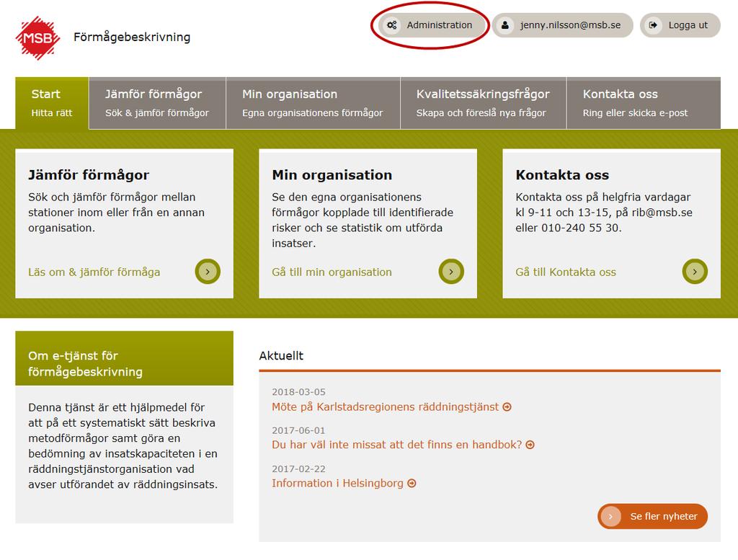The height and width of the screenshot is (560, 738).
Task: Open the Kontakta oss tab
Action: point(644,103)
